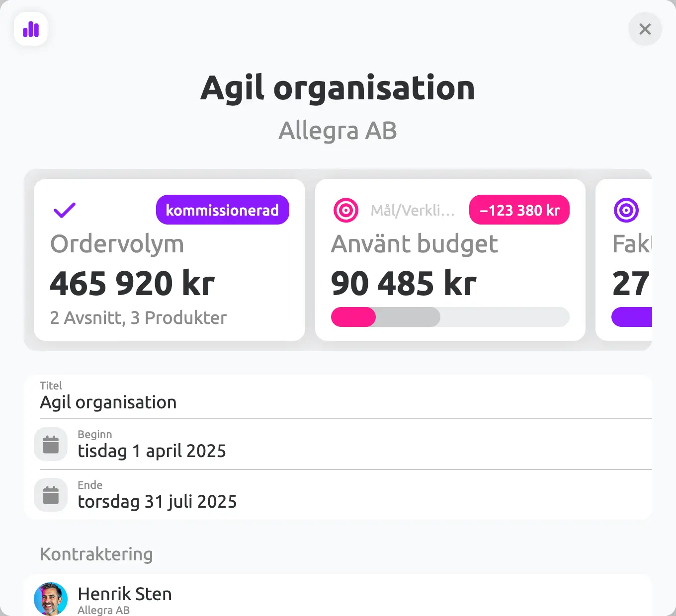
Task: Click calendar icon beside Ende date
Action: 51,495
